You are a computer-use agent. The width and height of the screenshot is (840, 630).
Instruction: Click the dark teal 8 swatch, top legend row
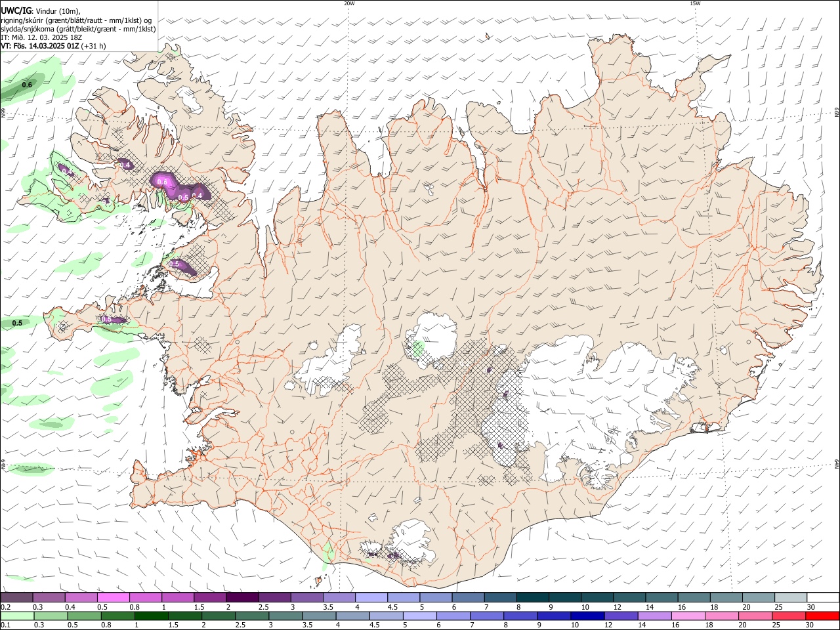coord(532,597)
